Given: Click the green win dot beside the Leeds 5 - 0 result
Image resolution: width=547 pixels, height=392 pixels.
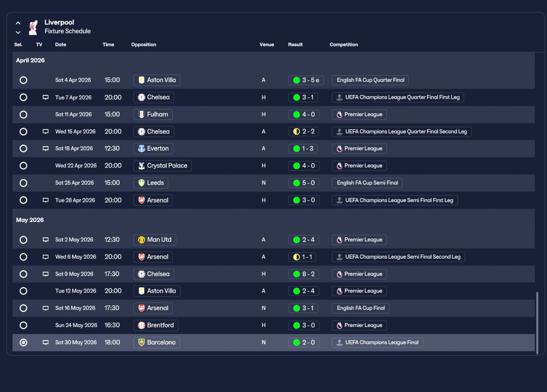Looking at the screenshot, I should click(x=296, y=183).
